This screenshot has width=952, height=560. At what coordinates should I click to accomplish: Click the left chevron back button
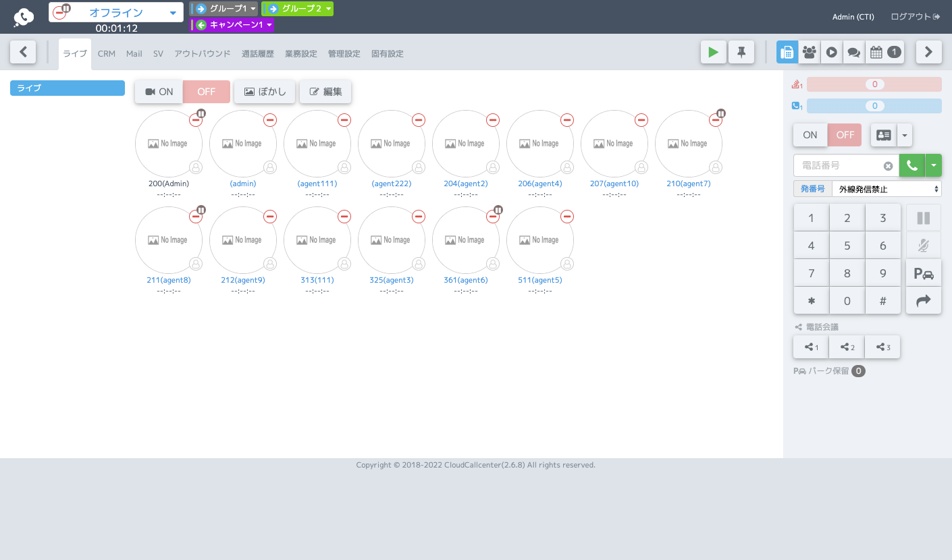click(23, 51)
